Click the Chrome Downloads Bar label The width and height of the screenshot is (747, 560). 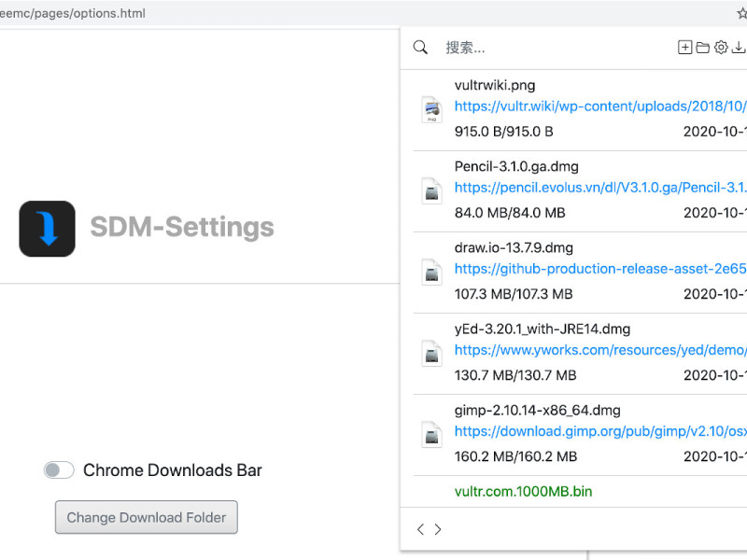[173, 470]
